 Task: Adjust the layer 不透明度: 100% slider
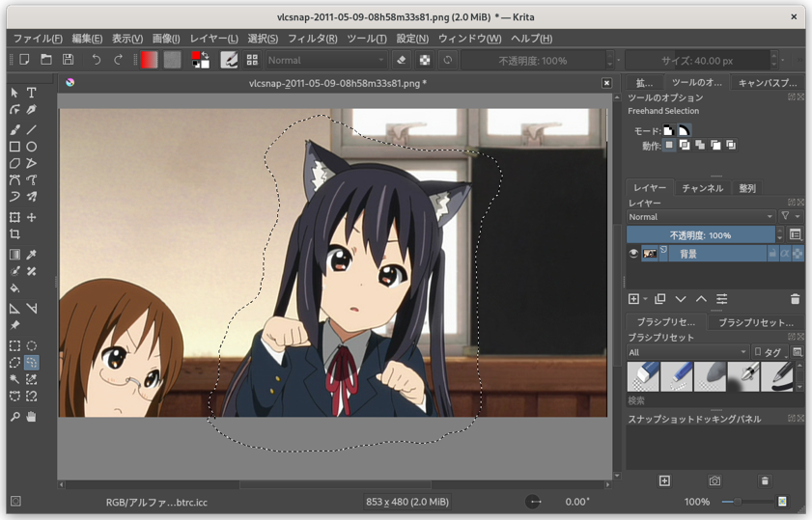701,234
